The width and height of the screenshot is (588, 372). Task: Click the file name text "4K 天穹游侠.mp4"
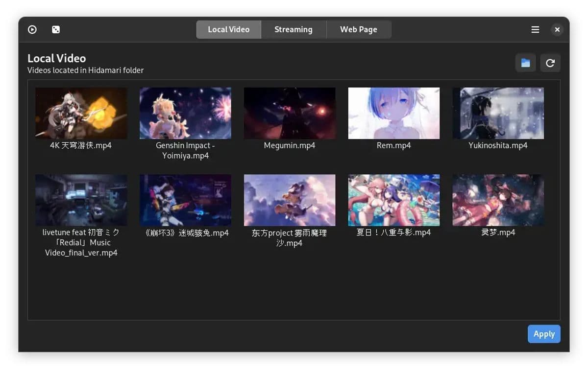81,145
